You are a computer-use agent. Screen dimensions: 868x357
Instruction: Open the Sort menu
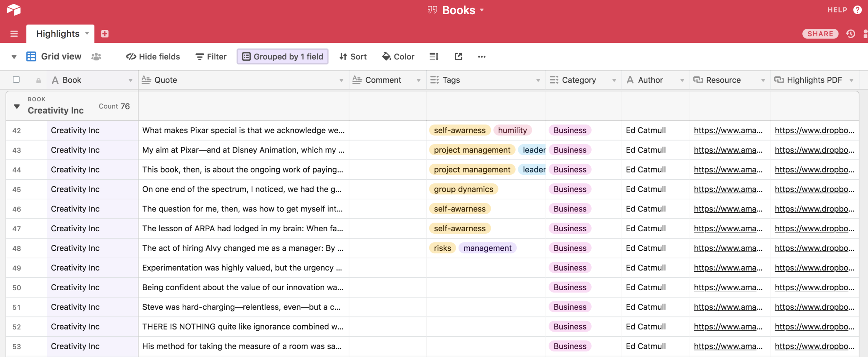tap(353, 57)
